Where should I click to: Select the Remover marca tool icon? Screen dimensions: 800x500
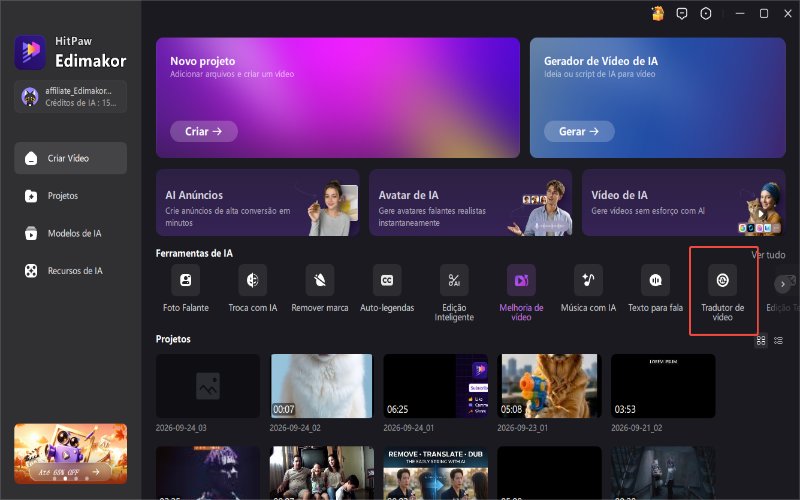tap(320, 280)
